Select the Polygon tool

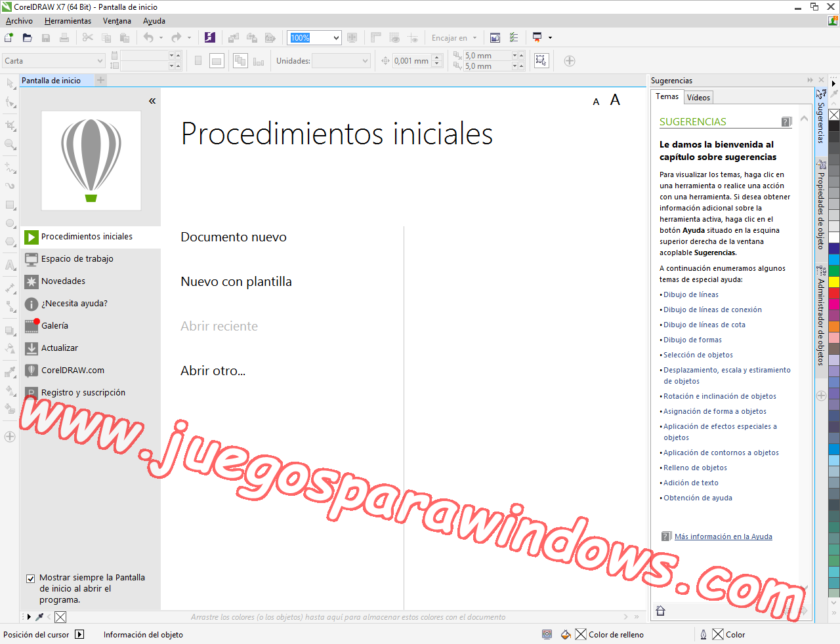coord(10,242)
